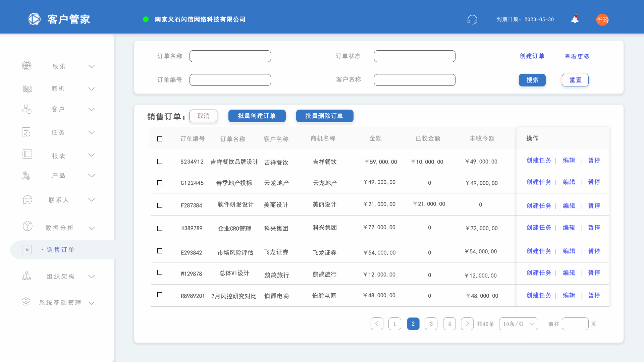Click 暂停 for 软件研发设计 order
The width and height of the screenshot is (644, 362).
click(594, 206)
